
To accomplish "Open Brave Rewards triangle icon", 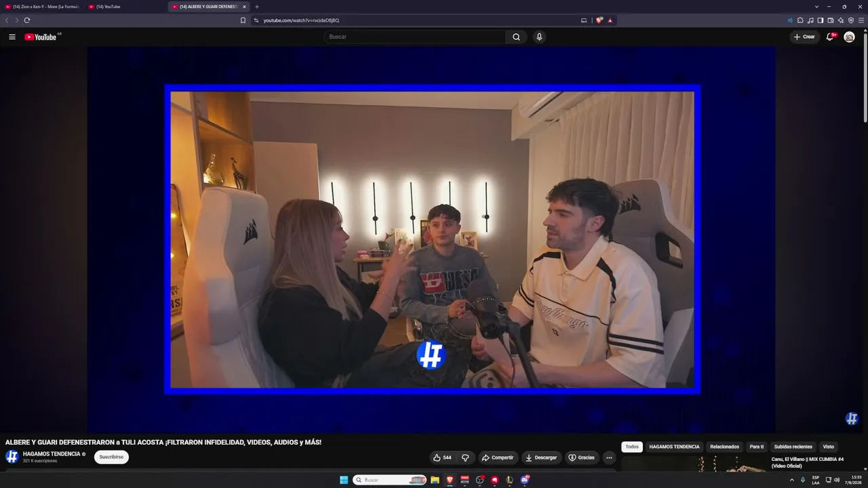I will coord(610,20).
